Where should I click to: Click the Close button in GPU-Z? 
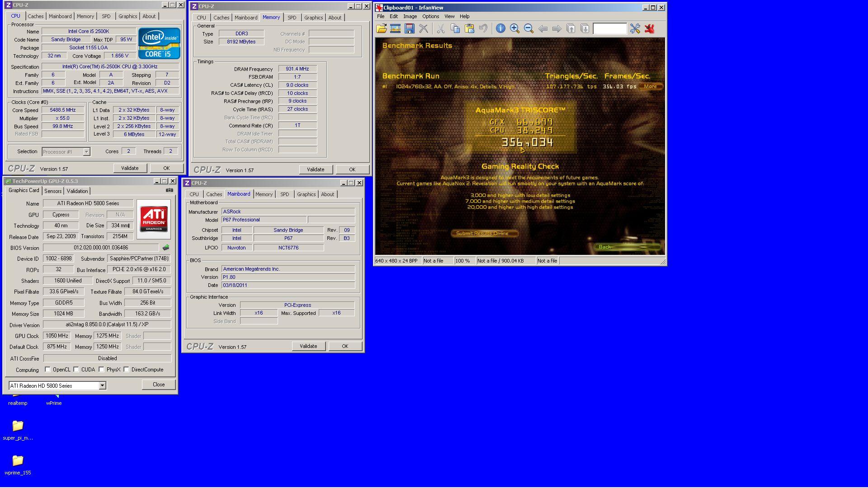tap(159, 385)
